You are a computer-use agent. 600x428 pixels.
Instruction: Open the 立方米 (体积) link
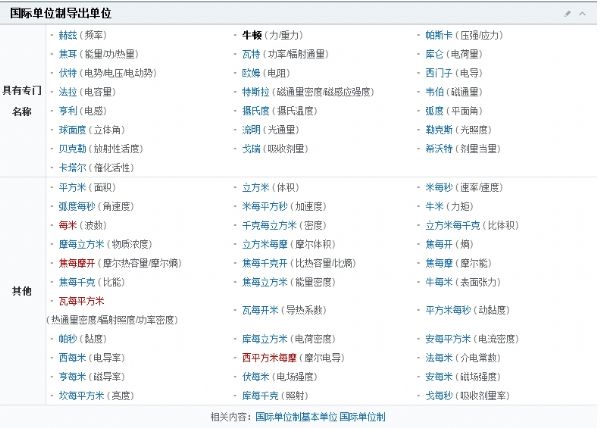[256, 187]
